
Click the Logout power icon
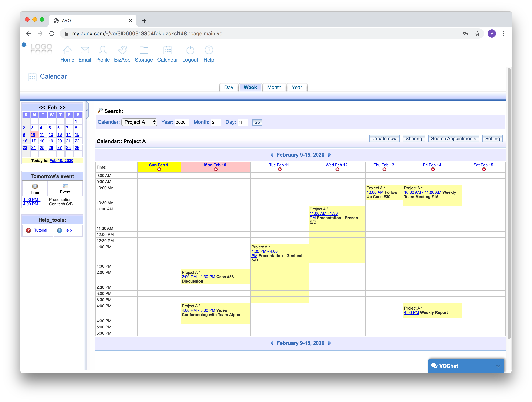click(x=190, y=50)
